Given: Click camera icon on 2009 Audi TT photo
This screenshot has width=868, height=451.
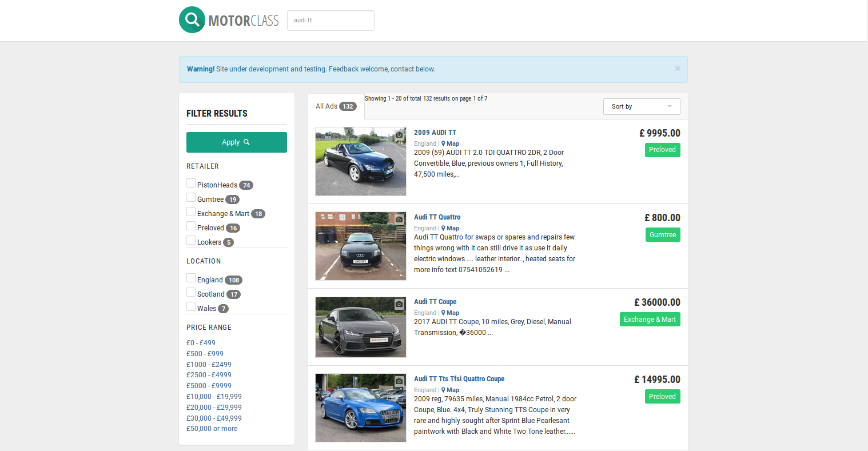Looking at the screenshot, I should tap(399, 135).
